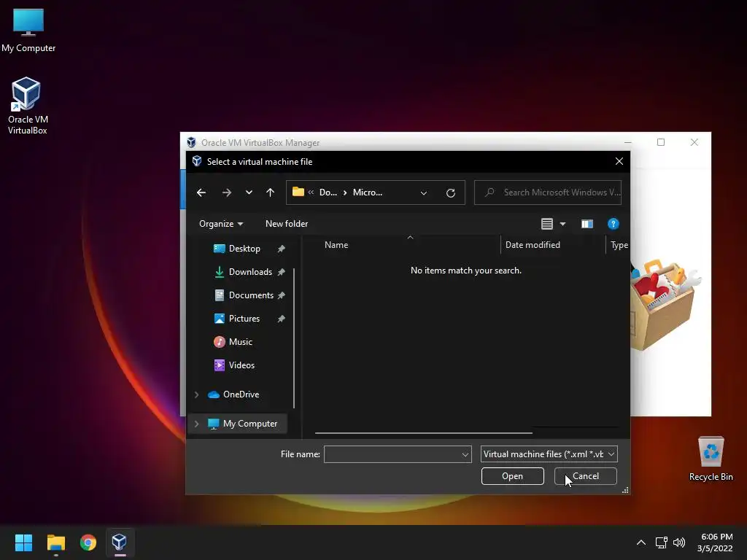
Task: Click the Micro... breadcrumb segment
Action: point(368,192)
